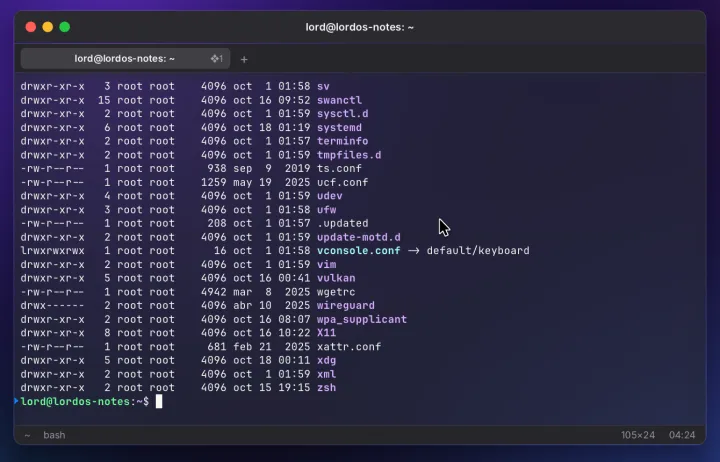Click the time 09:52 on the swanctl row

[x=294, y=100]
